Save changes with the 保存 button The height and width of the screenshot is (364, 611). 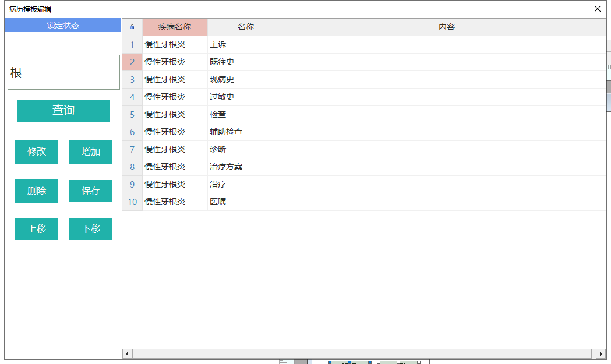[90, 191]
